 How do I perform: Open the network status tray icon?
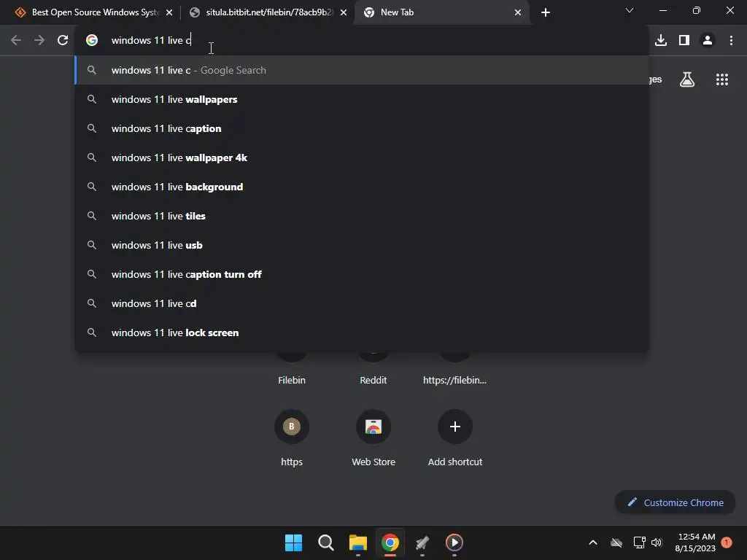point(639,542)
